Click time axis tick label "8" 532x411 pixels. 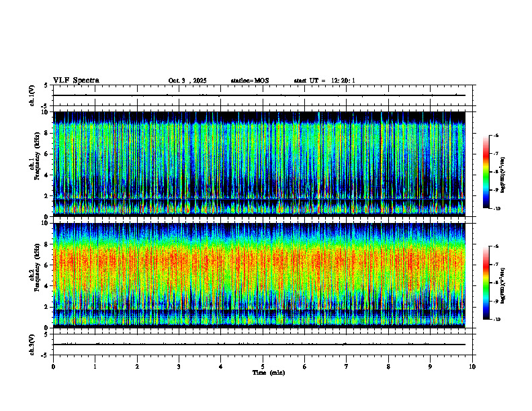coord(388,367)
